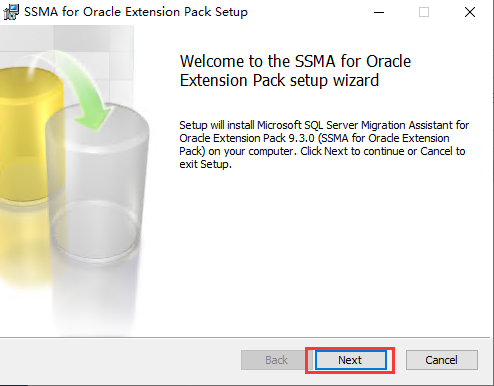Click the "SSMA for Oracle Extension Pack Setup" title text
The width and height of the screenshot is (494, 386).
click(x=136, y=12)
